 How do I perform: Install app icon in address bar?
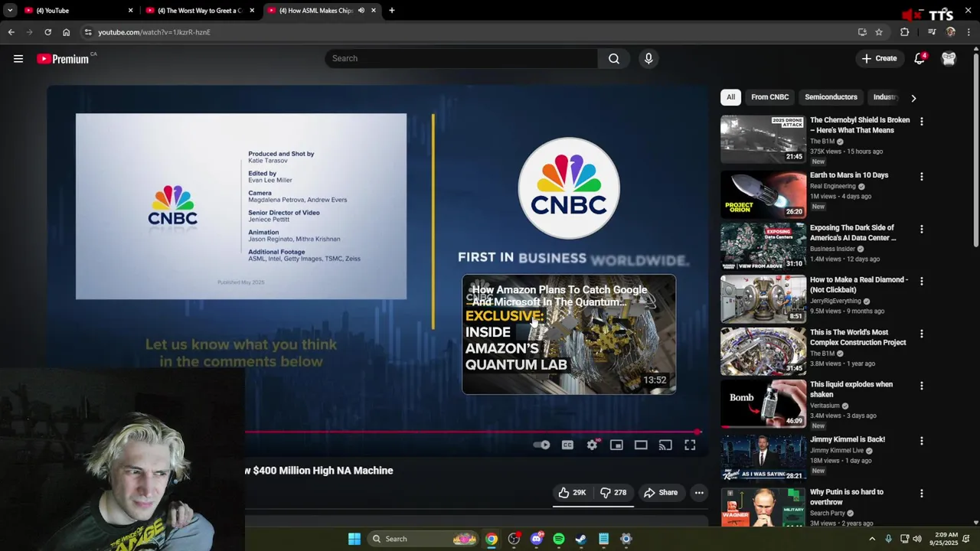click(x=862, y=32)
